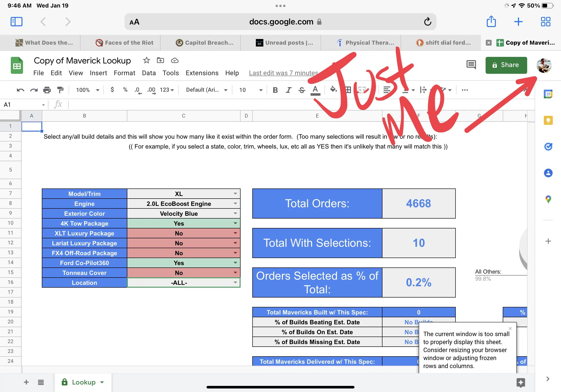Expand the Tonneau Cover dropdown
This screenshot has width=561, height=392.
pyautogui.click(x=235, y=272)
